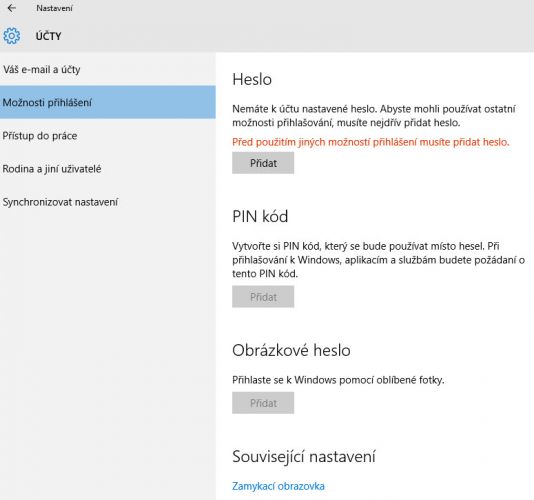
Task: Click Přidat button under PIN kód
Action: tap(263, 297)
